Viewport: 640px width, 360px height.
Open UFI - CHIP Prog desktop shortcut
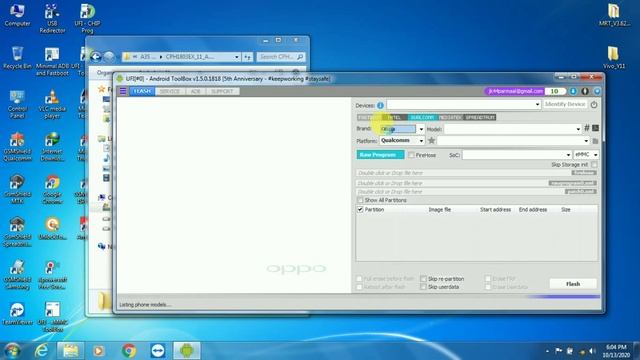87,18
